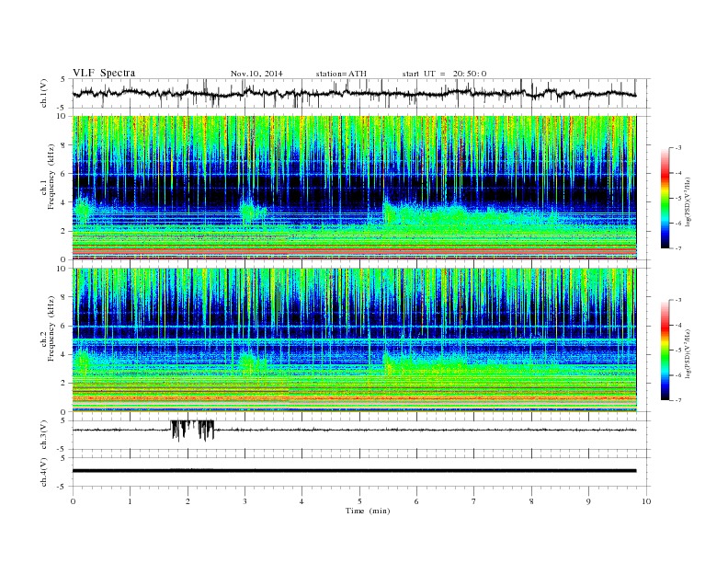
Task: Click the "ch.1(V)" waveform axis label
Action: pyautogui.click(x=44, y=93)
